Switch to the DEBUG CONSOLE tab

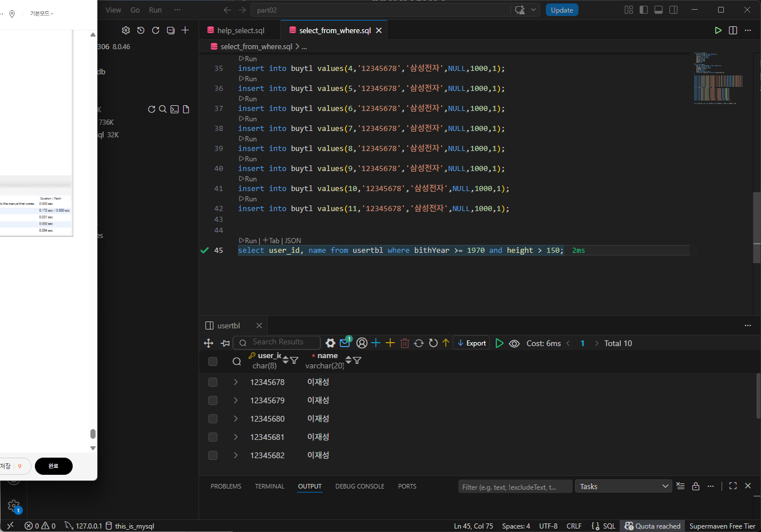360,486
